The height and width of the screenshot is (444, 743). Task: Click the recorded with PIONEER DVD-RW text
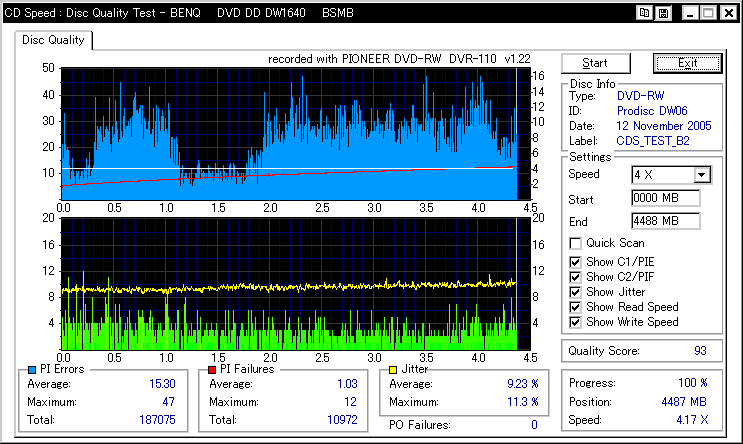399,59
